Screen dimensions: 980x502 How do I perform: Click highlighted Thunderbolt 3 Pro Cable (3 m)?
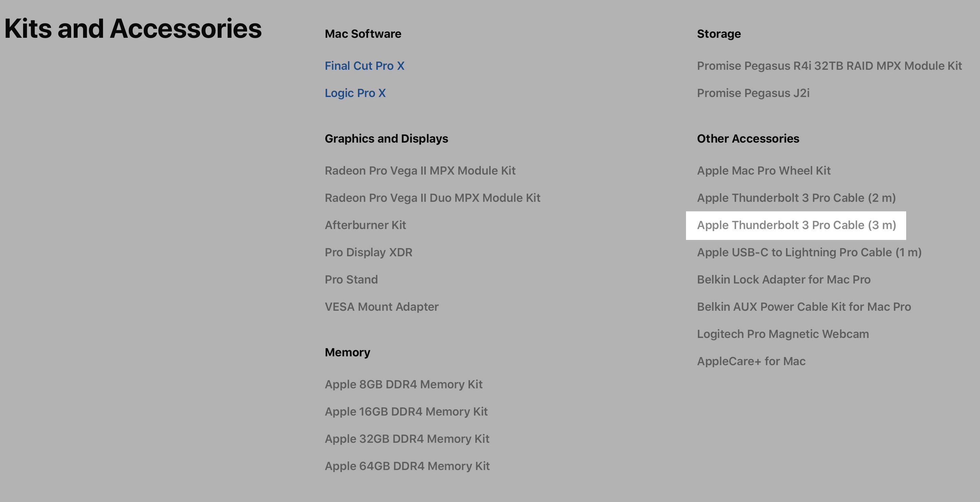[796, 225]
